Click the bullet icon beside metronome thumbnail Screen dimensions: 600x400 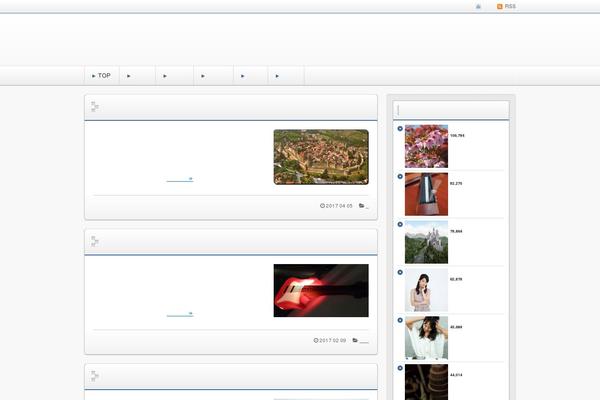[x=400, y=176]
